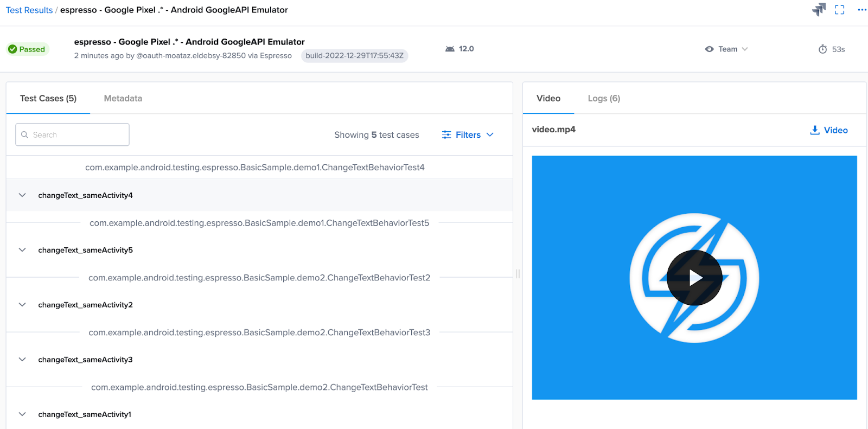The height and width of the screenshot is (429, 868).
Task: Click the Android version icon
Action: [450, 49]
